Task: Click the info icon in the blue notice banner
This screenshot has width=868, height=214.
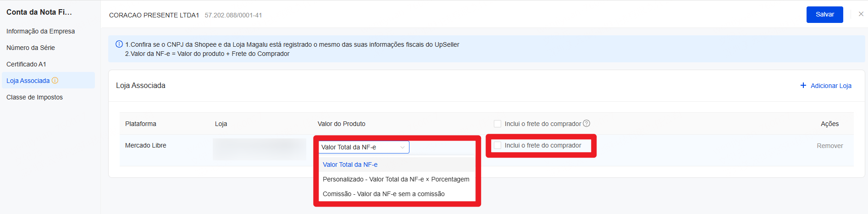Action: 119,44
